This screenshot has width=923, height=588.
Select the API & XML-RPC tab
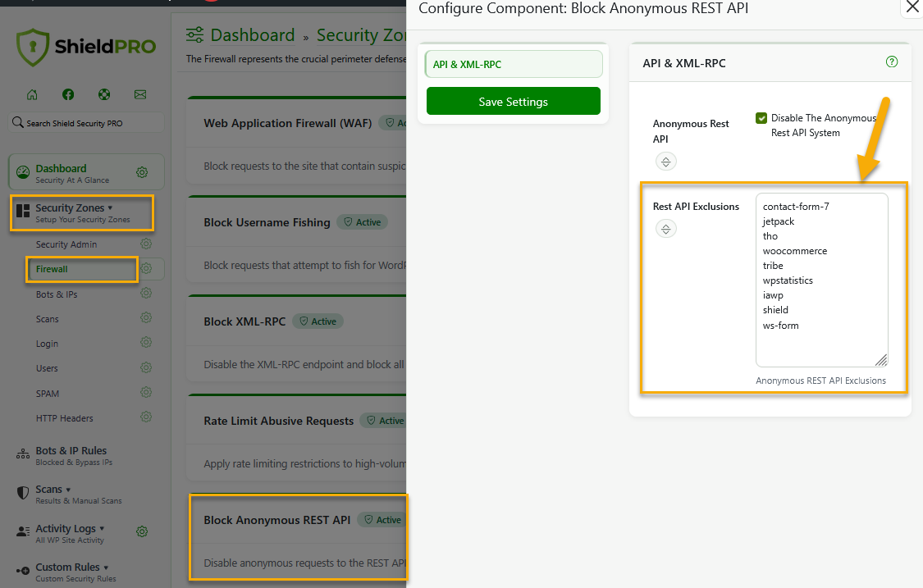click(x=514, y=64)
